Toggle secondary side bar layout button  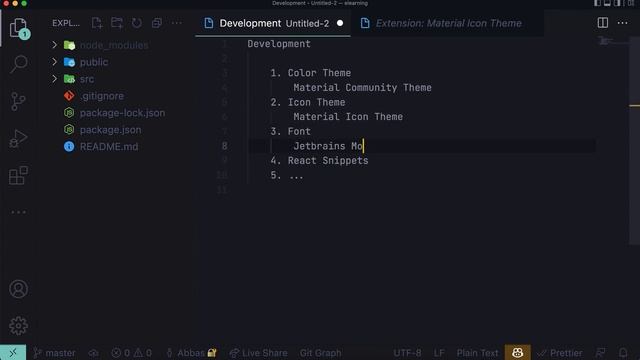[x=618, y=3]
